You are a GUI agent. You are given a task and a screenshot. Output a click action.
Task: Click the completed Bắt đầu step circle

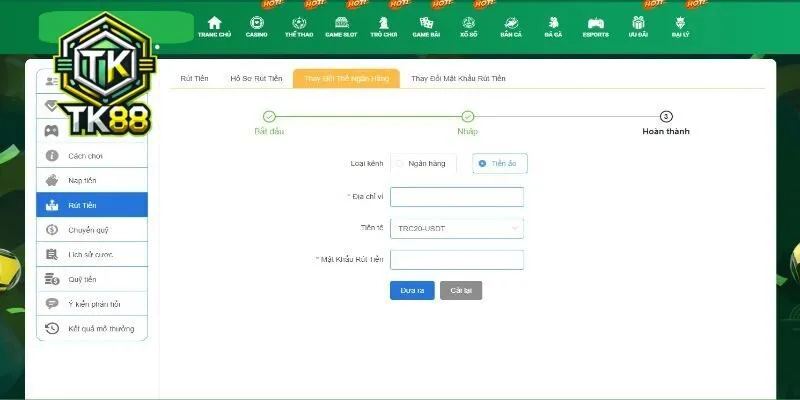pos(269,117)
